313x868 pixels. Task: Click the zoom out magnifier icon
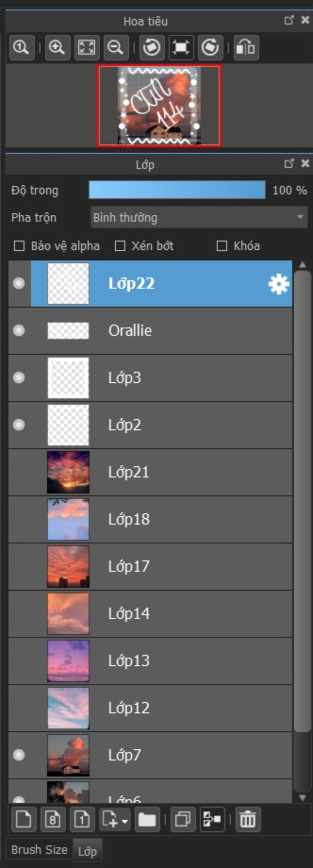(x=116, y=47)
